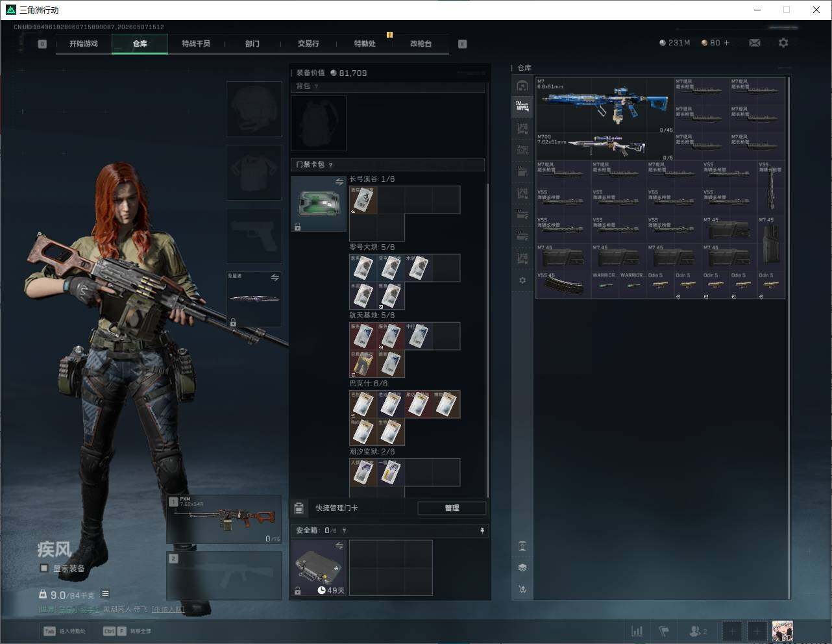
Task: Click the first empty squad plus slot
Action: coord(732,631)
